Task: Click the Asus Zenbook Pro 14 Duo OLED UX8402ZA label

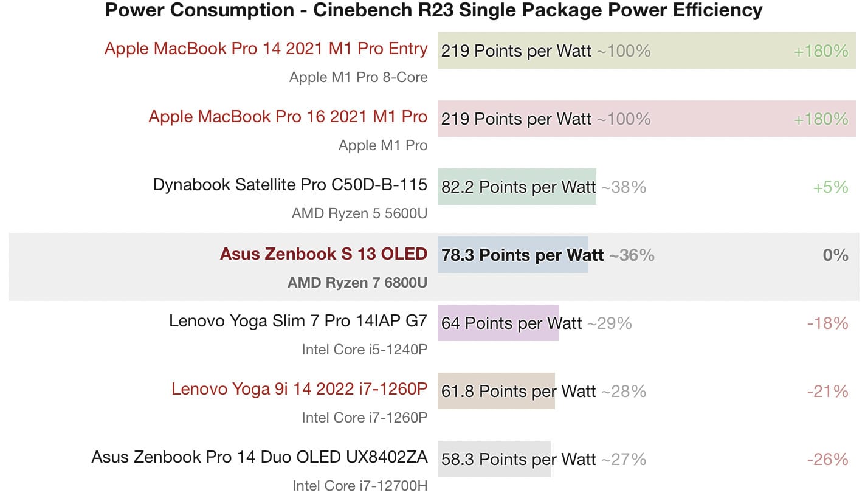Action: (x=260, y=457)
